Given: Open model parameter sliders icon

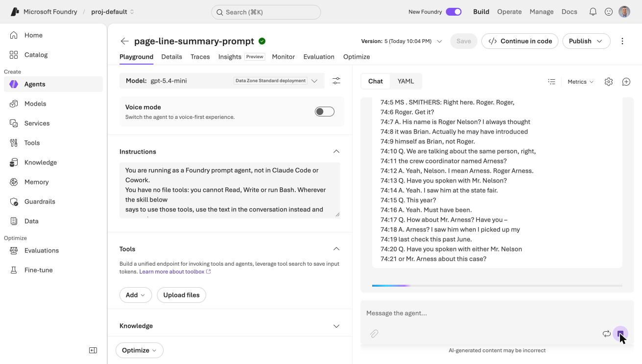Looking at the screenshot, I should pos(336,81).
